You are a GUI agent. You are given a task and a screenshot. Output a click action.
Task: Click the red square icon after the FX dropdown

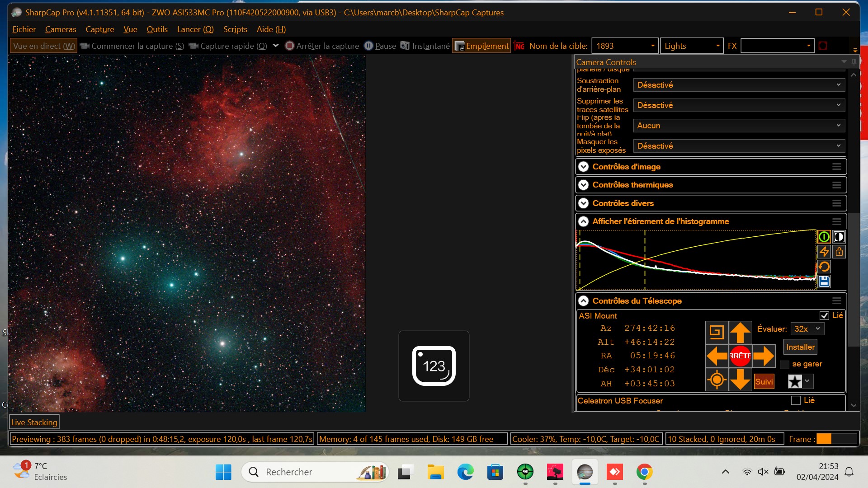click(823, 46)
